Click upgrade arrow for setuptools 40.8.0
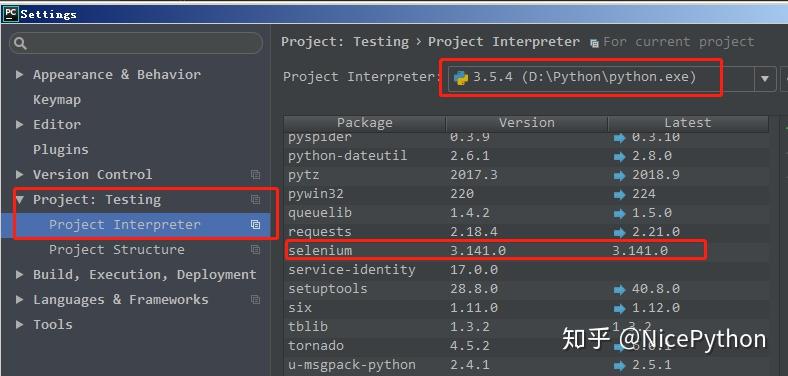This screenshot has width=788, height=376. tap(619, 290)
